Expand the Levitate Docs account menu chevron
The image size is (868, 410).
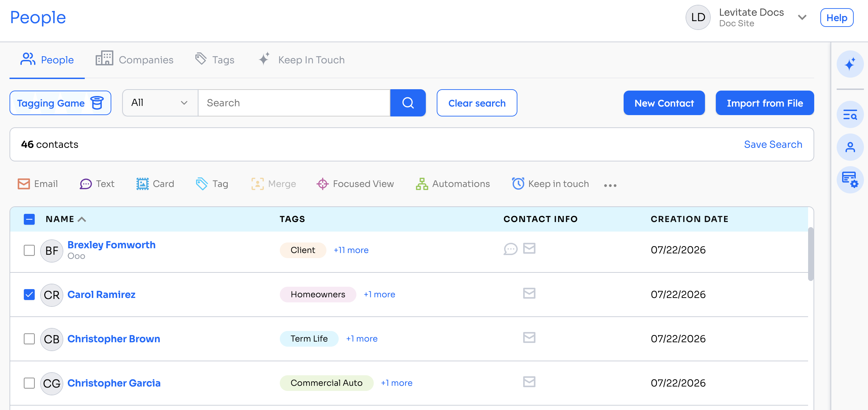coord(802,17)
